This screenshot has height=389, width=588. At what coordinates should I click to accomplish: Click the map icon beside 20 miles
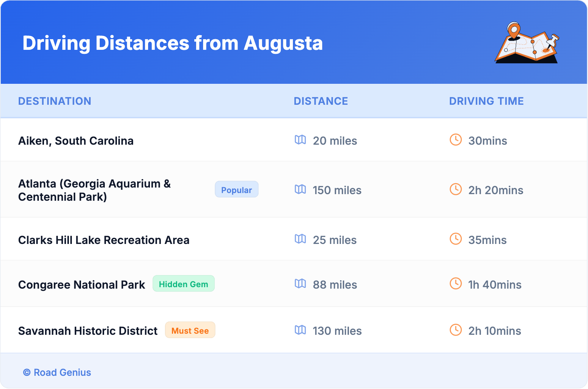point(300,140)
